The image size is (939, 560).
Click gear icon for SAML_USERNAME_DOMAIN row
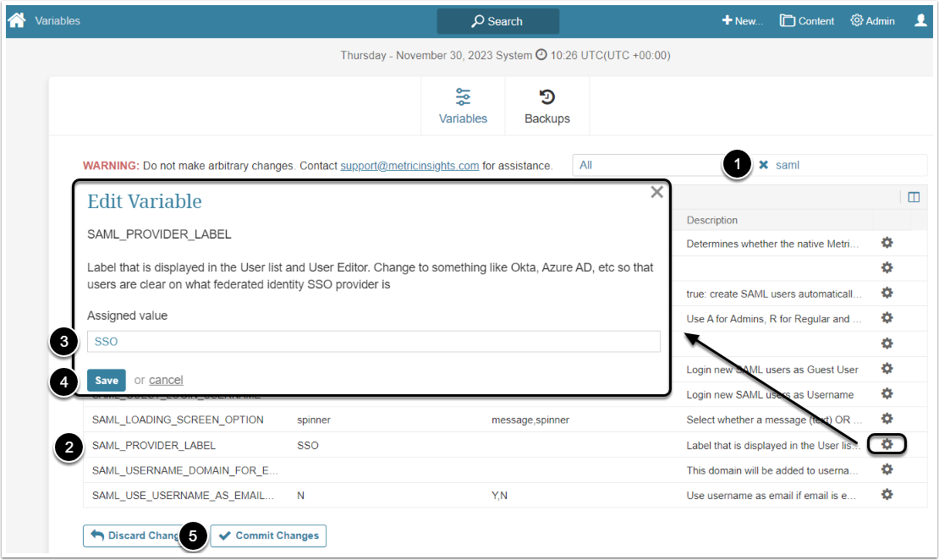[887, 469]
